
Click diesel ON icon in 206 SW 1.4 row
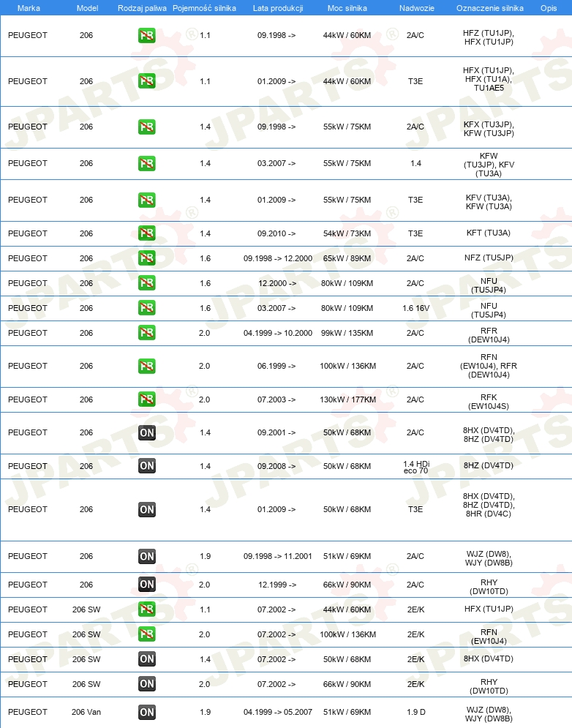click(x=147, y=659)
